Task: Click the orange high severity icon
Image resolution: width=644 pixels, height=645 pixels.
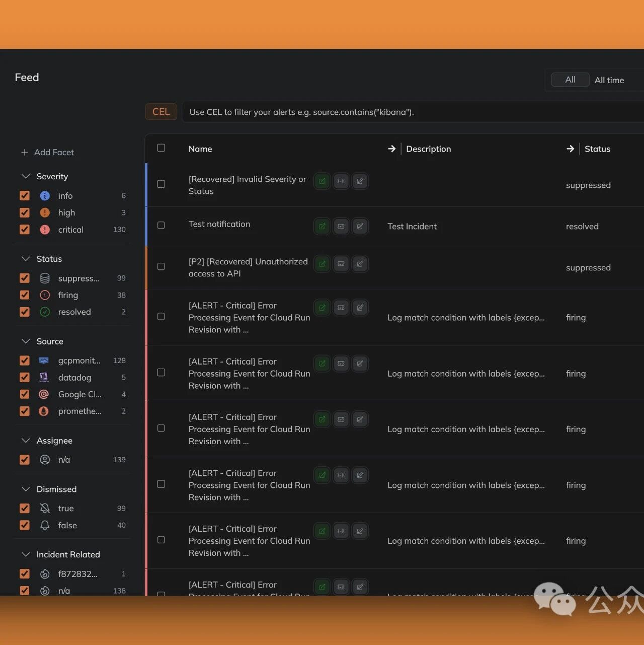Action: [x=45, y=212]
